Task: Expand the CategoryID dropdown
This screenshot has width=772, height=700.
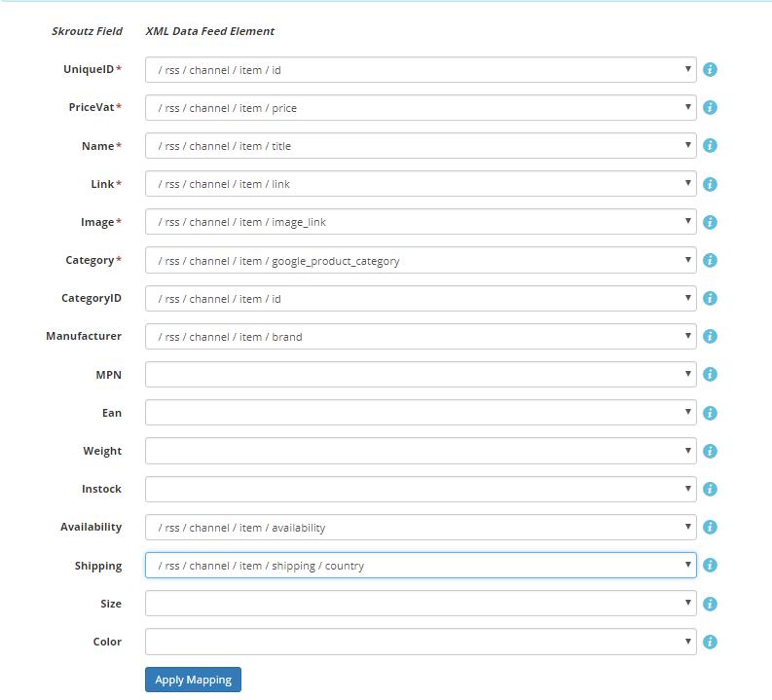Action: point(421,298)
